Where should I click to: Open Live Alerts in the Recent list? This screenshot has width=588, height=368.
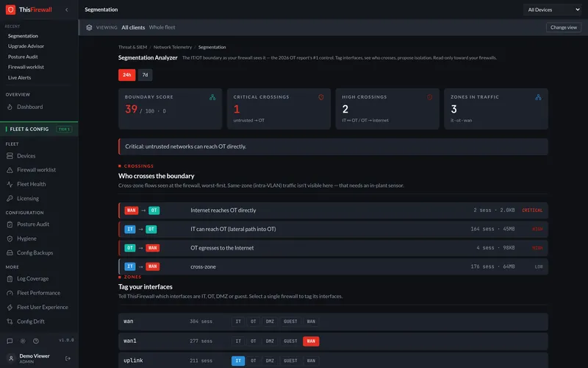coord(20,78)
